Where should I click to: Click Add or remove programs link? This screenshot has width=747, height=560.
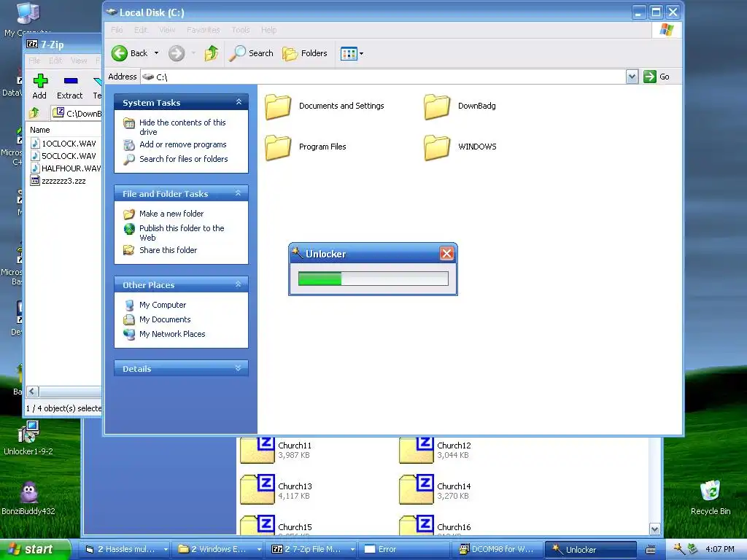pyautogui.click(x=183, y=144)
